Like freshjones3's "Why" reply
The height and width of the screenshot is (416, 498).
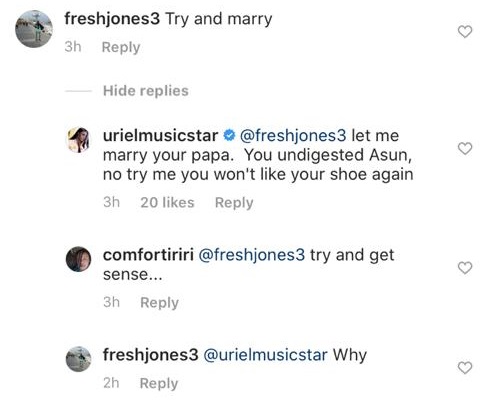(x=465, y=368)
